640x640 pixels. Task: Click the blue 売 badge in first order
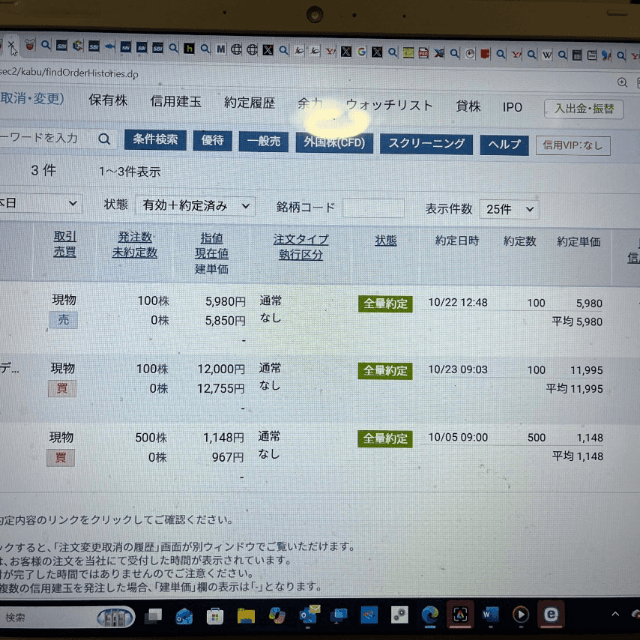coord(63,320)
